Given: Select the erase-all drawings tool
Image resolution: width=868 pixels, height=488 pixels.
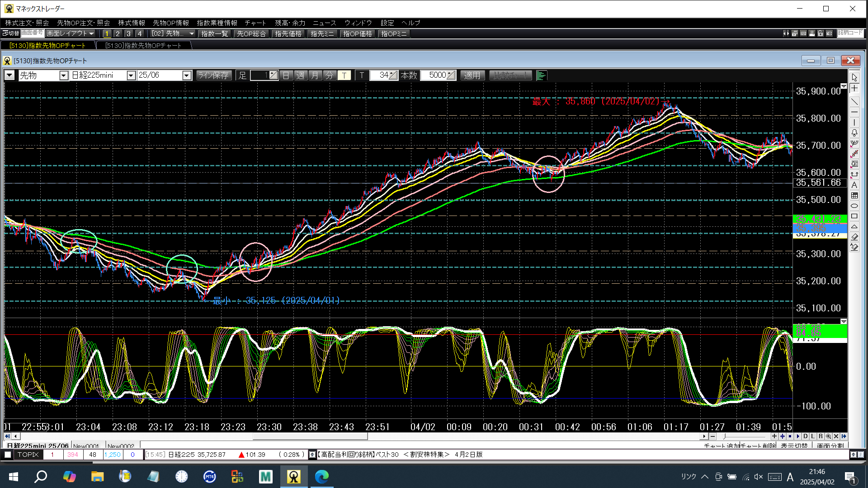Looking at the screenshot, I should 854,247.
